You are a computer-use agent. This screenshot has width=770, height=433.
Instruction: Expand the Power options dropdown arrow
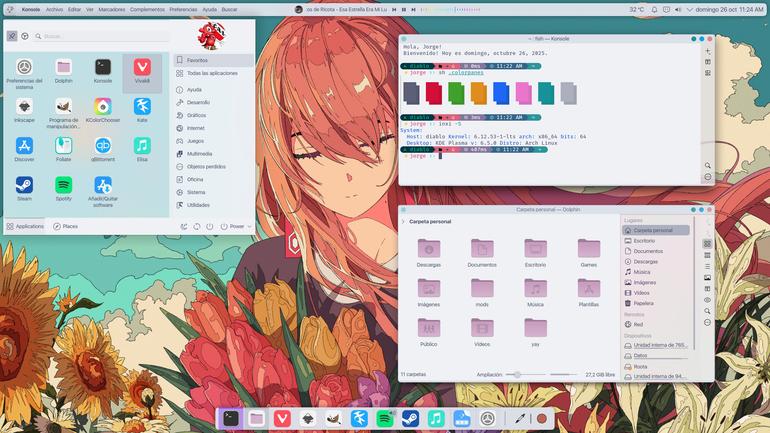click(249, 226)
